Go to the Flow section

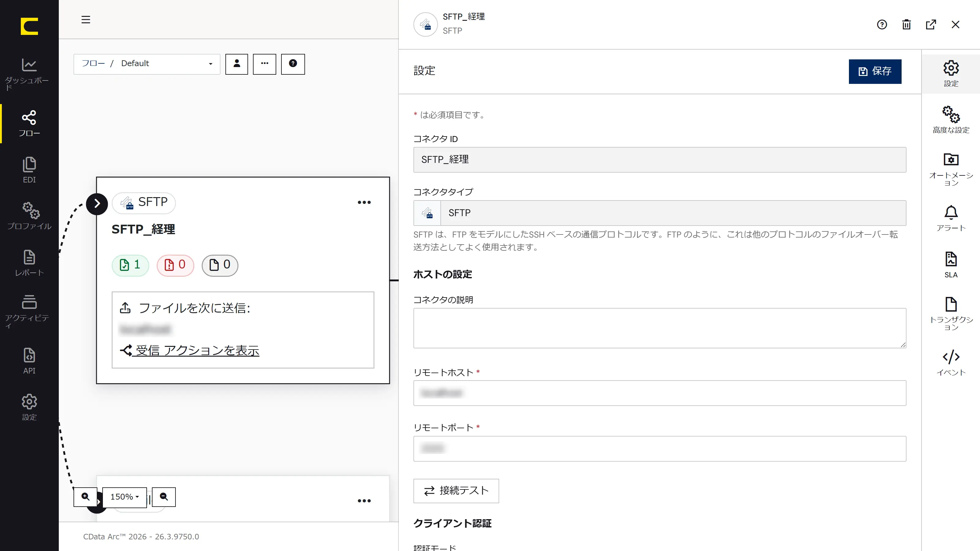pos(29,124)
